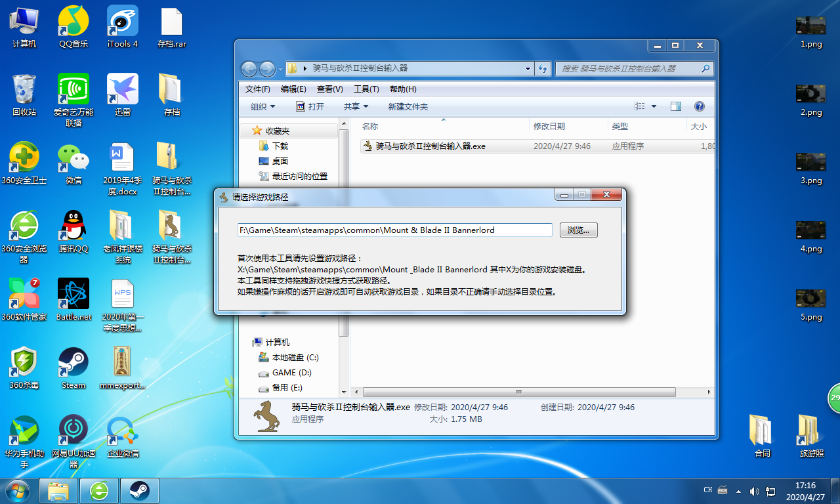Open the 旅游照 folder shortcut

[812, 436]
